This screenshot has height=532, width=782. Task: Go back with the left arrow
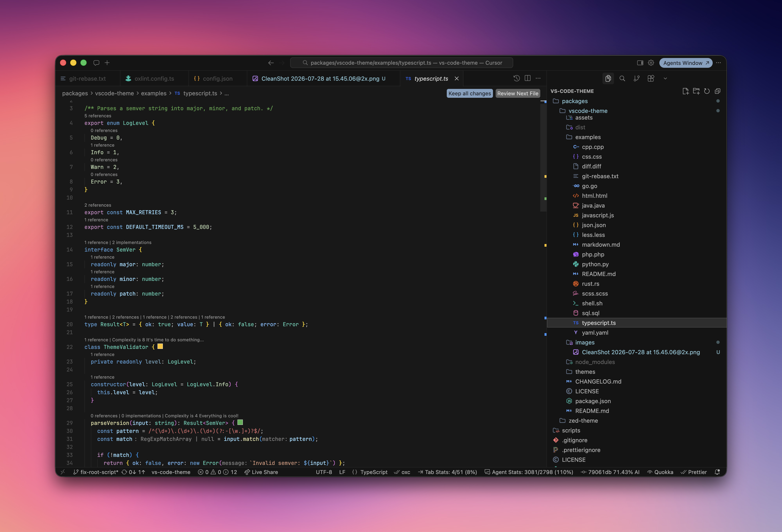(271, 63)
